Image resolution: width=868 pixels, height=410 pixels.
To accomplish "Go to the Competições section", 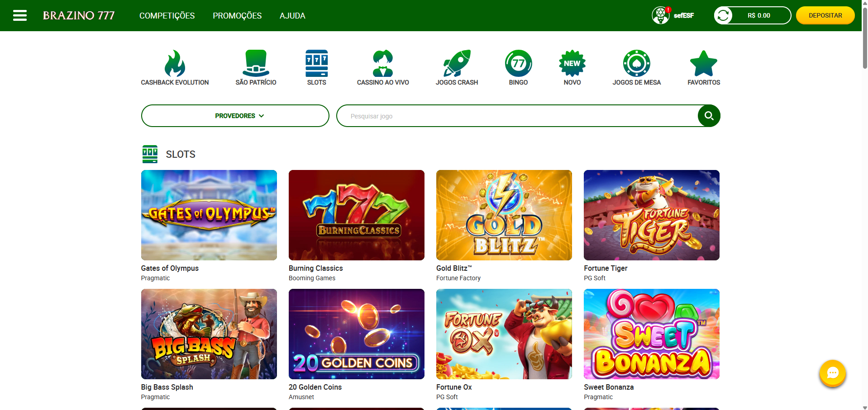I will [x=167, y=15].
